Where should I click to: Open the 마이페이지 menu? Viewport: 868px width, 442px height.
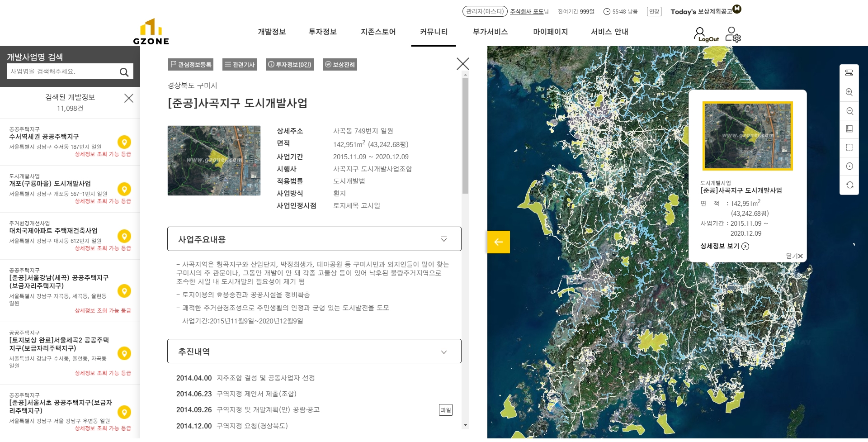tap(550, 32)
